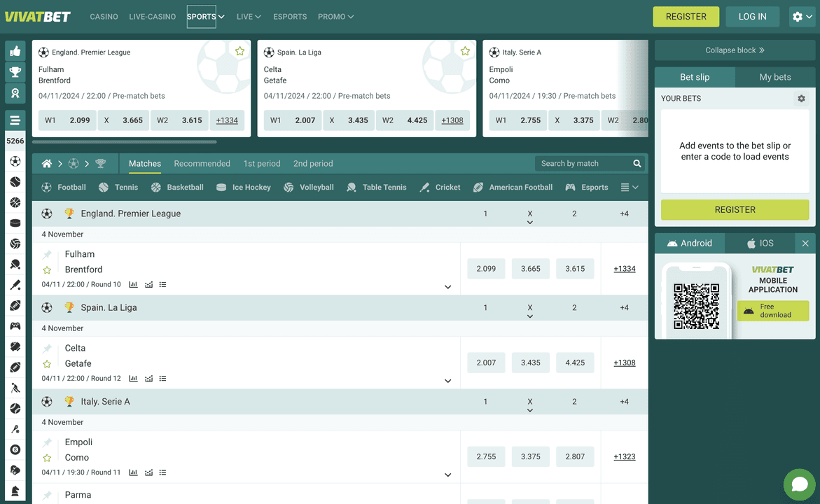820x504 pixels.
Task: Click the statistics chart icon under Fulham match
Action: (133, 284)
